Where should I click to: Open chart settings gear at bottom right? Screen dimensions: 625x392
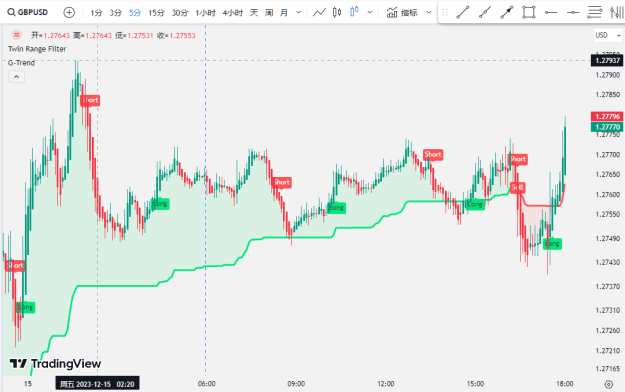click(608, 384)
